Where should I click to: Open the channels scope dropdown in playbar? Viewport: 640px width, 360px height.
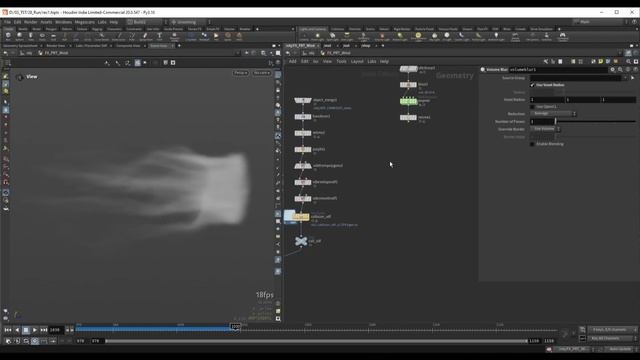click(x=612, y=330)
